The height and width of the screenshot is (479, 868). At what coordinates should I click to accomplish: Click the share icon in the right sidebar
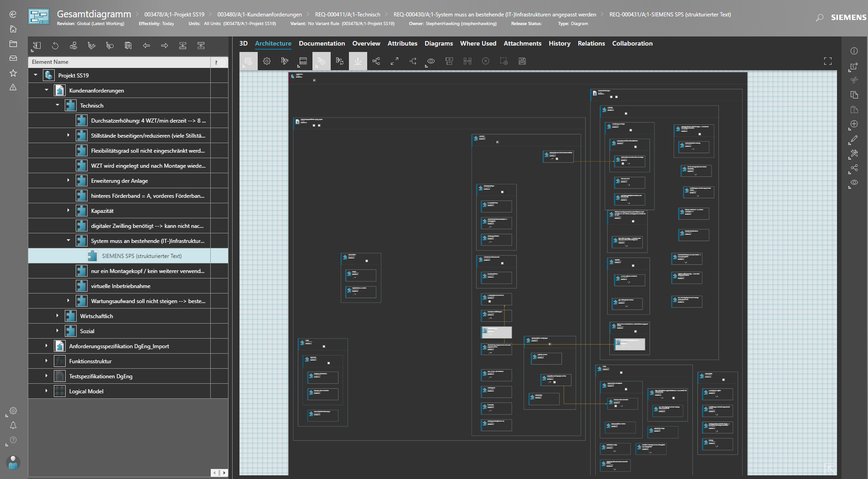(854, 168)
